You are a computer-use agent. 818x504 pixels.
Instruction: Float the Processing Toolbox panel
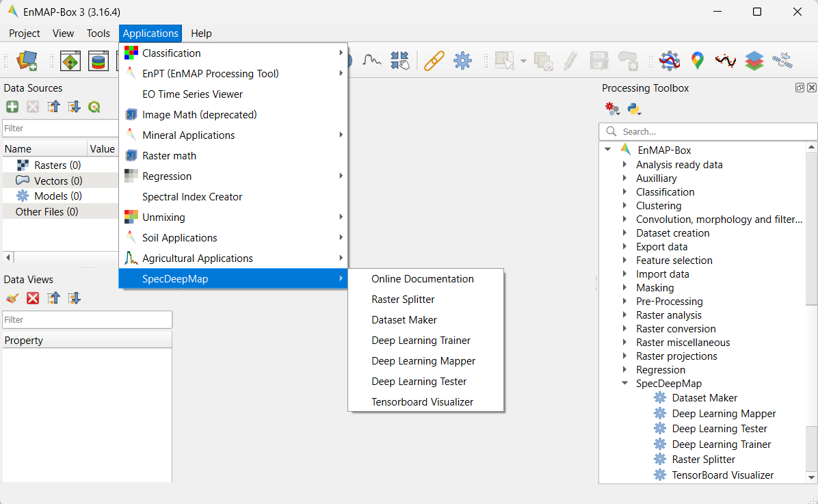click(x=800, y=88)
